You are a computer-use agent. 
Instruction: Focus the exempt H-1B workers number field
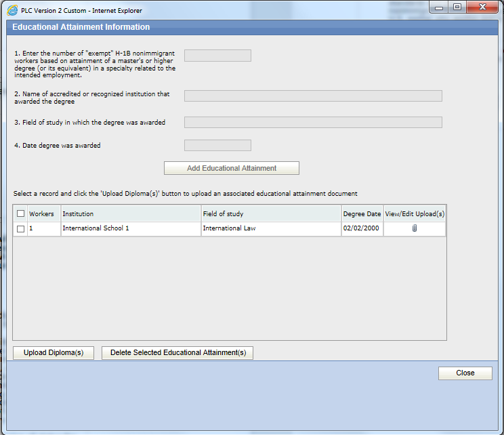coord(217,56)
